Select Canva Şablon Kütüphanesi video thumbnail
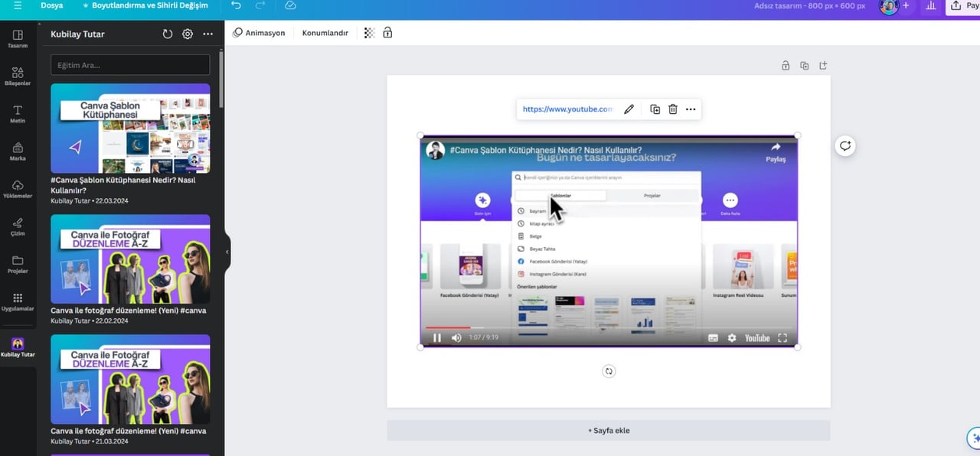 pyautogui.click(x=130, y=128)
